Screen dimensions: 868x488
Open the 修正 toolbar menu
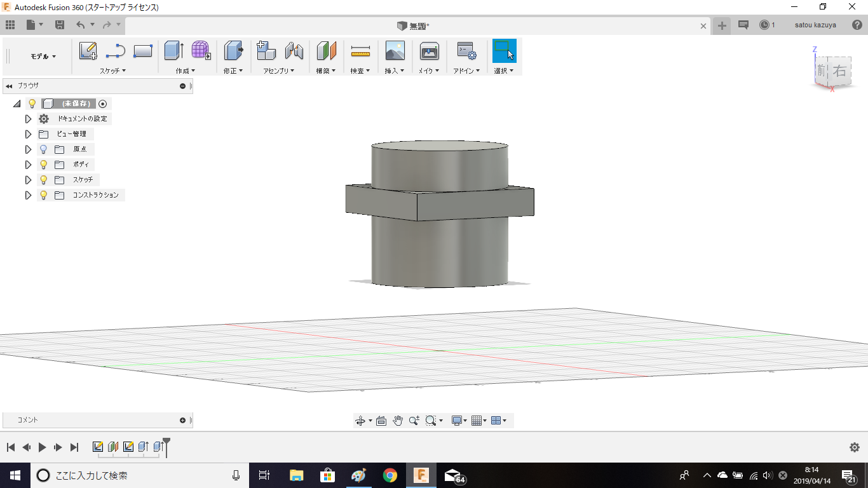(x=234, y=71)
